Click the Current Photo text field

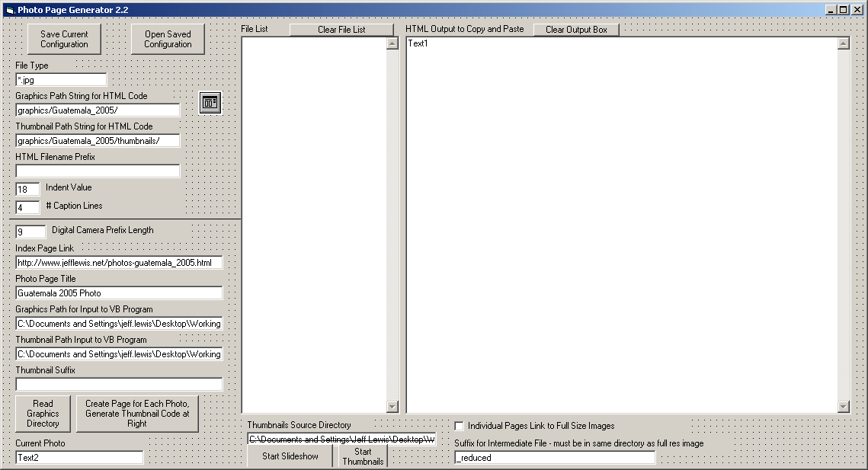(79, 457)
